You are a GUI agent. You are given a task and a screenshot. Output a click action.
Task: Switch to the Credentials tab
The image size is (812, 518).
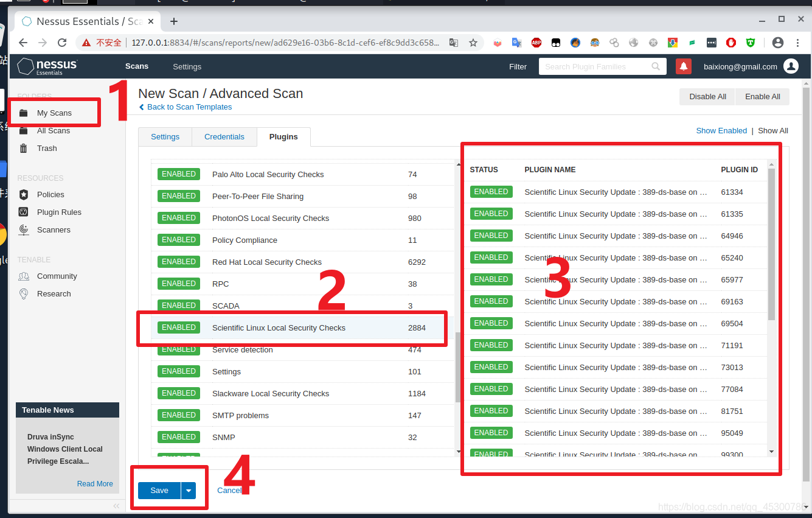pyautogui.click(x=224, y=137)
